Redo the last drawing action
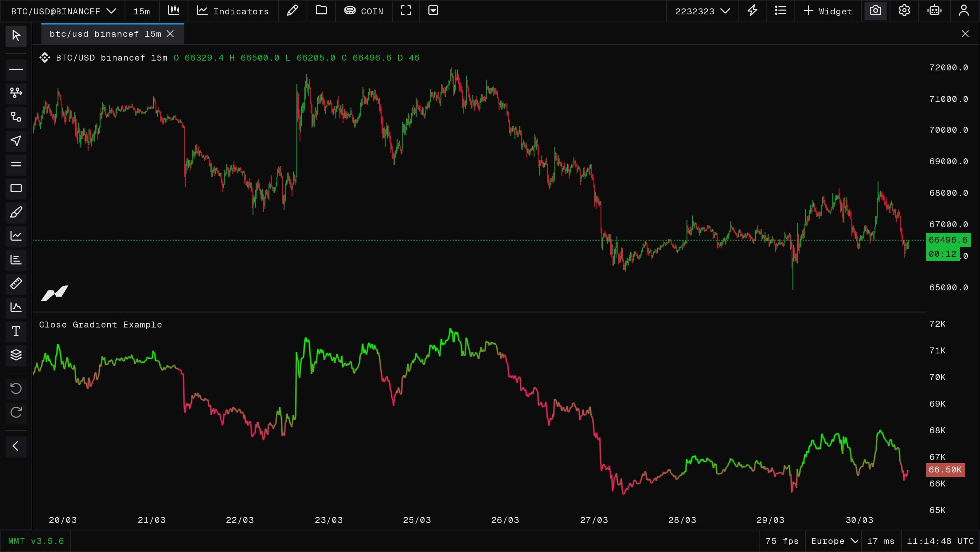Viewport: 980px width, 552px height. pyautogui.click(x=16, y=412)
